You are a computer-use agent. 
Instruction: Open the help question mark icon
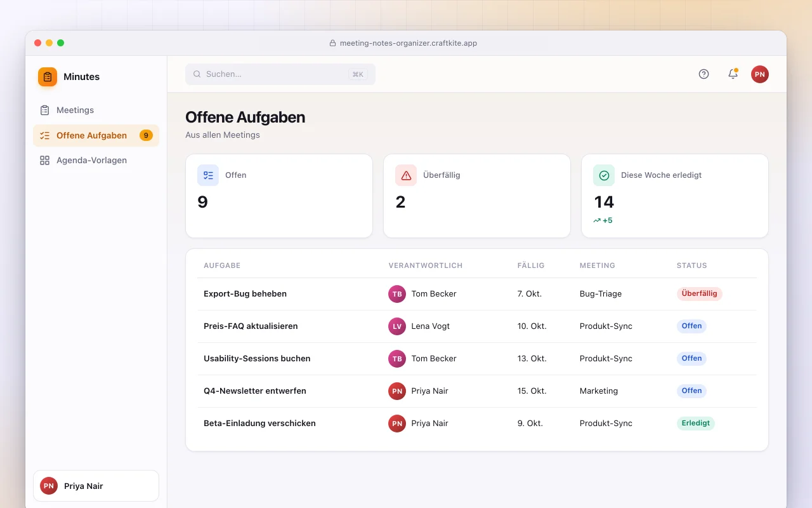click(x=704, y=74)
